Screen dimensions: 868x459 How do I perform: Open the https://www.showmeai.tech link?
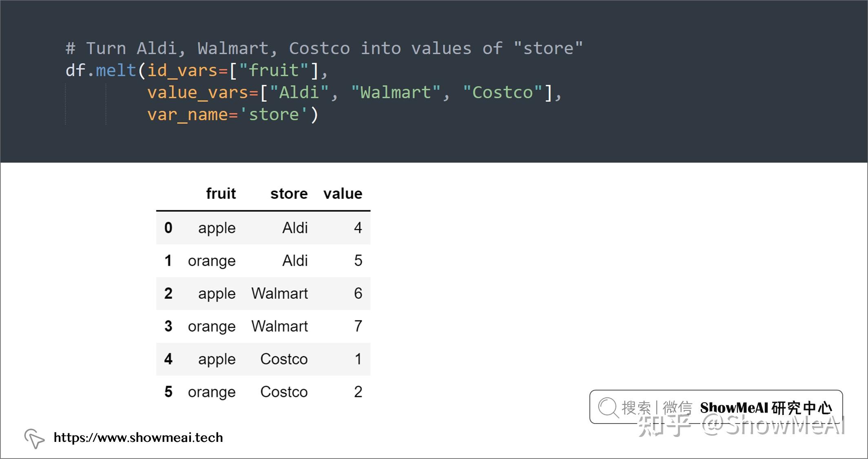pyautogui.click(x=138, y=438)
